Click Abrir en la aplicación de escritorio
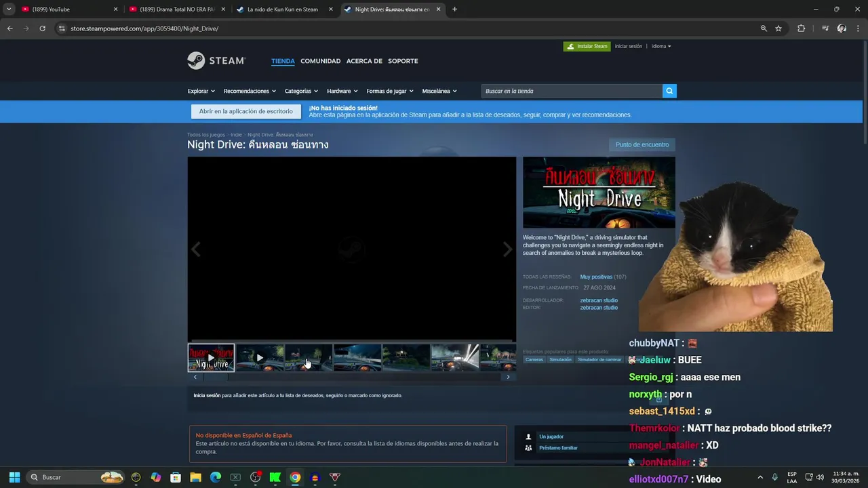This screenshot has height=488, width=868. [x=245, y=111]
